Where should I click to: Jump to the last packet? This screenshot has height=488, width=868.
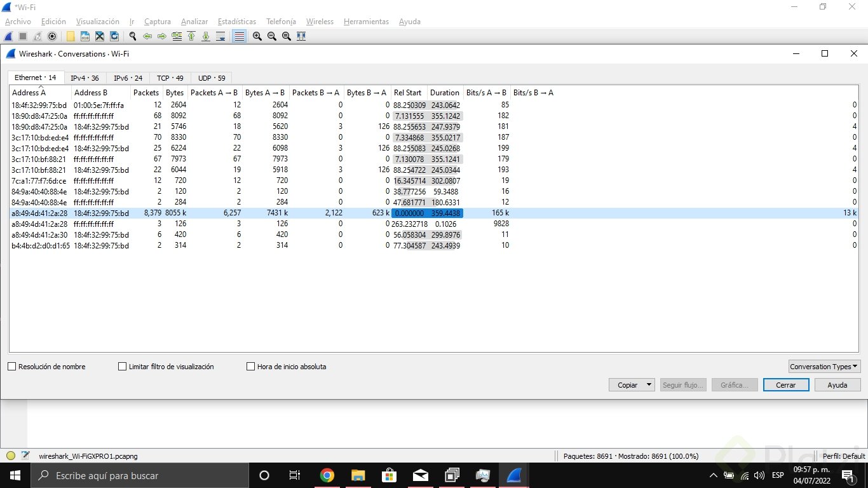[x=206, y=36]
